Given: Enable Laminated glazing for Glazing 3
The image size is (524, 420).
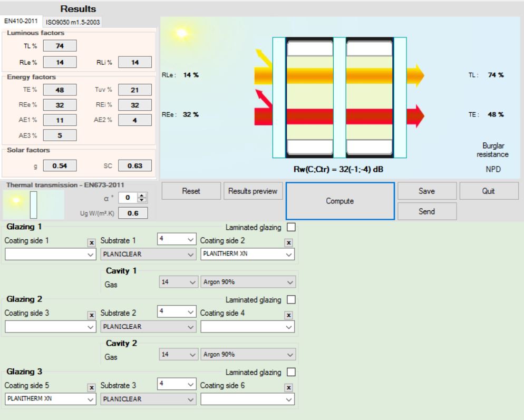Looking at the screenshot, I should [291, 372].
